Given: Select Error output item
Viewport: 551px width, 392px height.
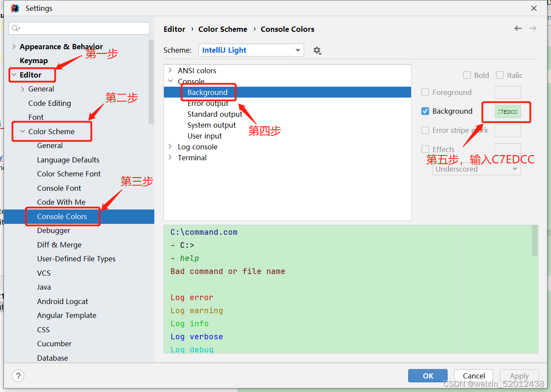Looking at the screenshot, I should point(208,103).
